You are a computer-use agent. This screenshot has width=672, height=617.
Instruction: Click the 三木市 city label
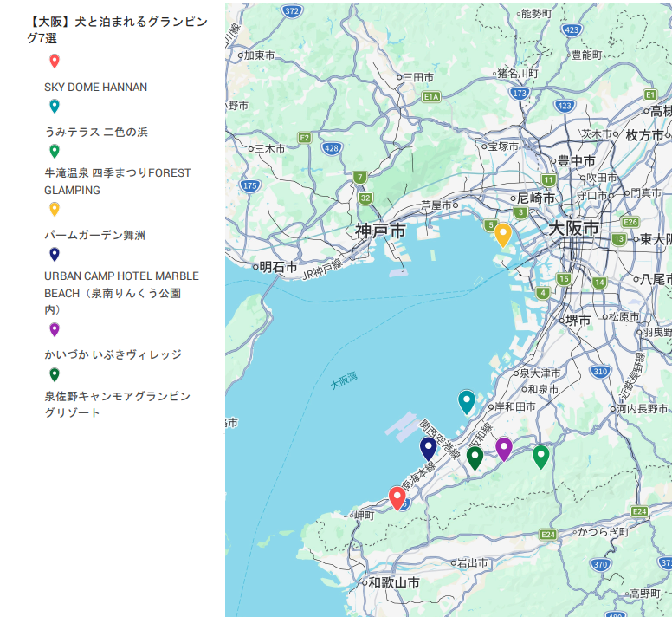pyautogui.click(x=270, y=149)
